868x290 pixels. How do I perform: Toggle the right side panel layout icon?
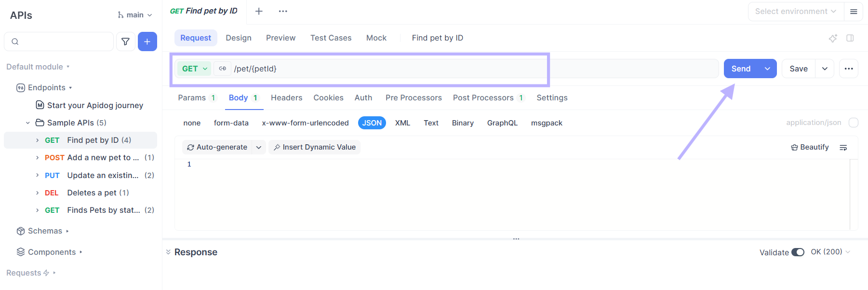point(850,38)
